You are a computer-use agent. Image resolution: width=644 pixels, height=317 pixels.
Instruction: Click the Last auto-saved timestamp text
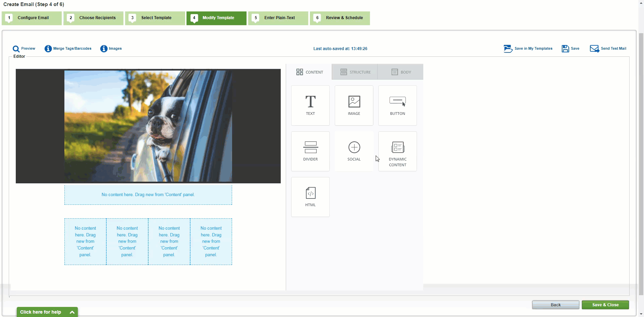pos(340,49)
